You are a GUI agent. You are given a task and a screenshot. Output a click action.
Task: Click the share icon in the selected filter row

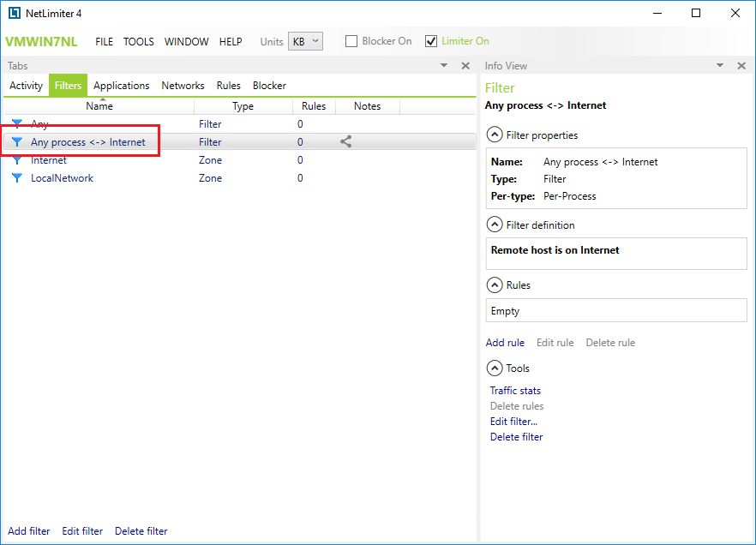(x=346, y=142)
